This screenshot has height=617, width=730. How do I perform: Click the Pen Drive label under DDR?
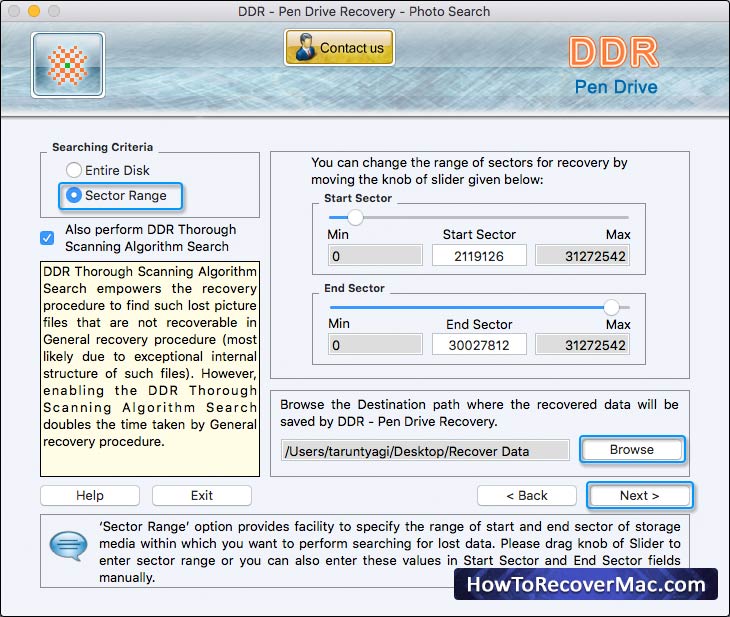click(616, 87)
